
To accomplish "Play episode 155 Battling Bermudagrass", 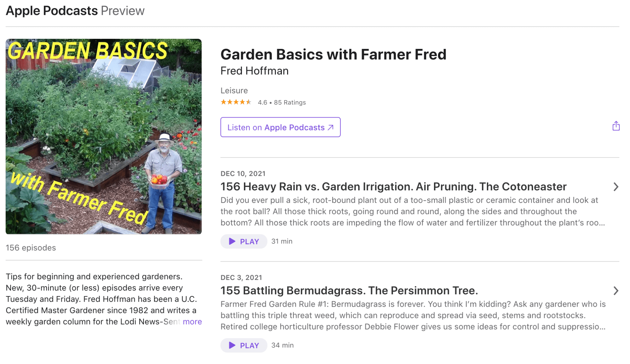I will [244, 345].
